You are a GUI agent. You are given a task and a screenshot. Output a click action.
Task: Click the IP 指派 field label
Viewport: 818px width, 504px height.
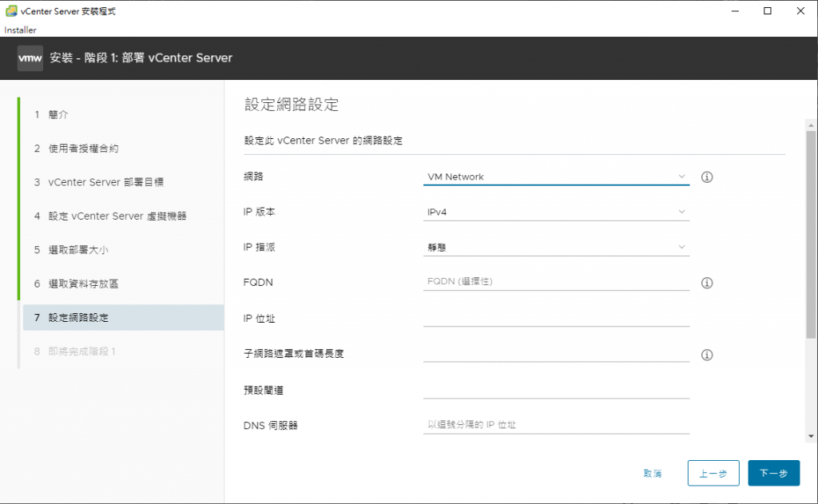tap(260, 248)
